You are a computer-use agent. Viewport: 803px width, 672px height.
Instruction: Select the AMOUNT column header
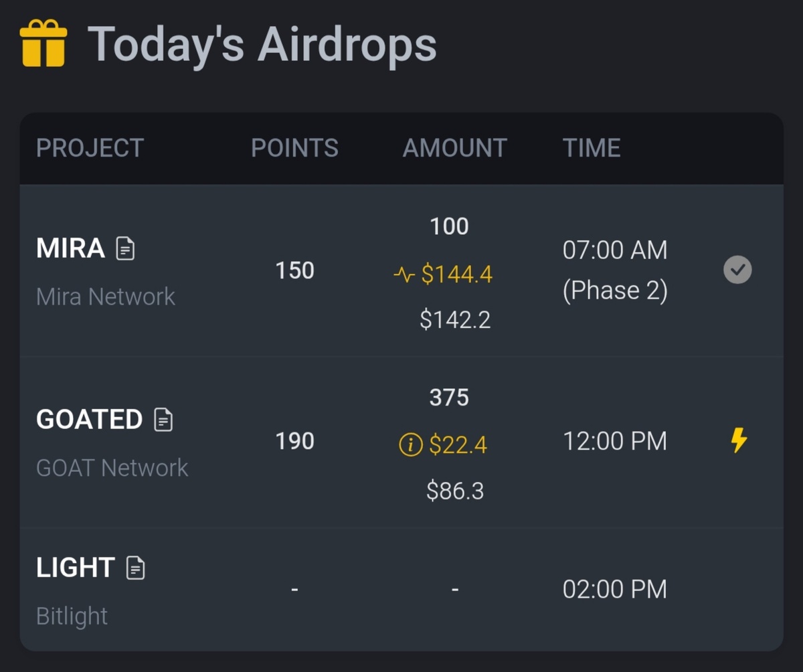click(454, 148)
